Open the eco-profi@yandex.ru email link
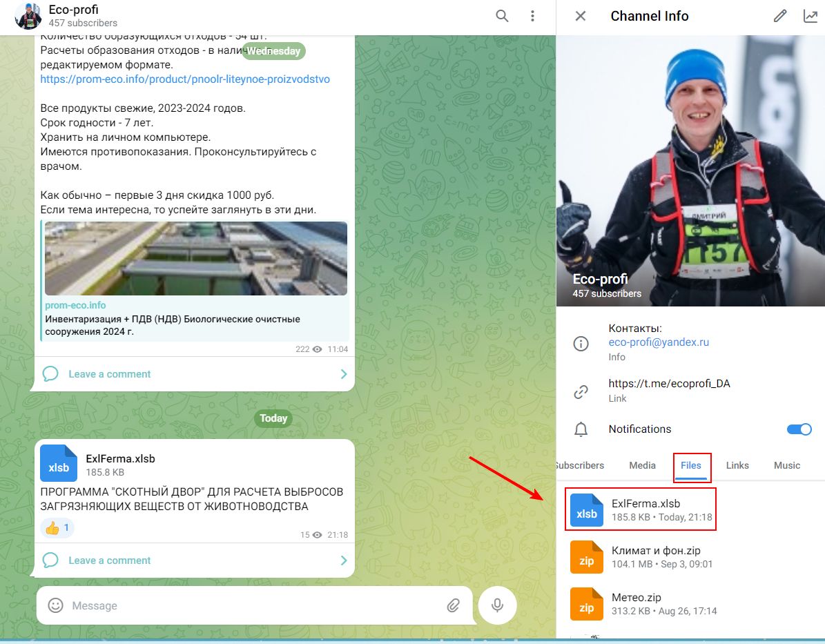The height and width of the screenshot is (644, 825). (659, 342)
